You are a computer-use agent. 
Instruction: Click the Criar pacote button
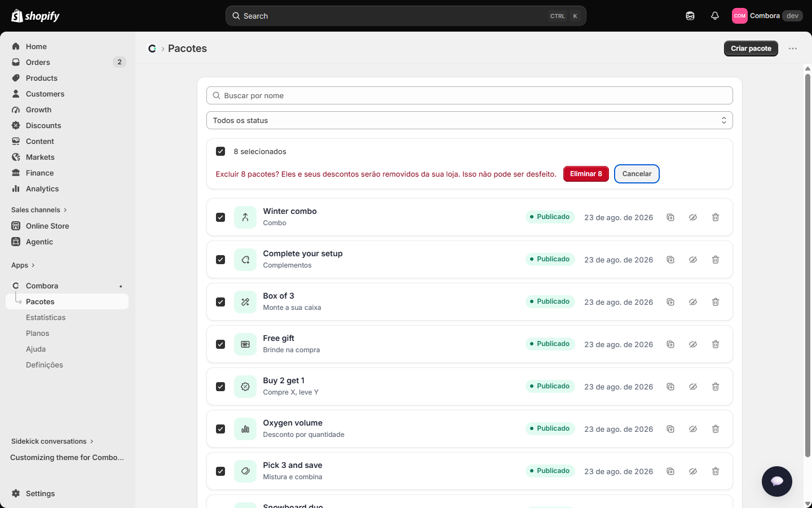point(751,49)
